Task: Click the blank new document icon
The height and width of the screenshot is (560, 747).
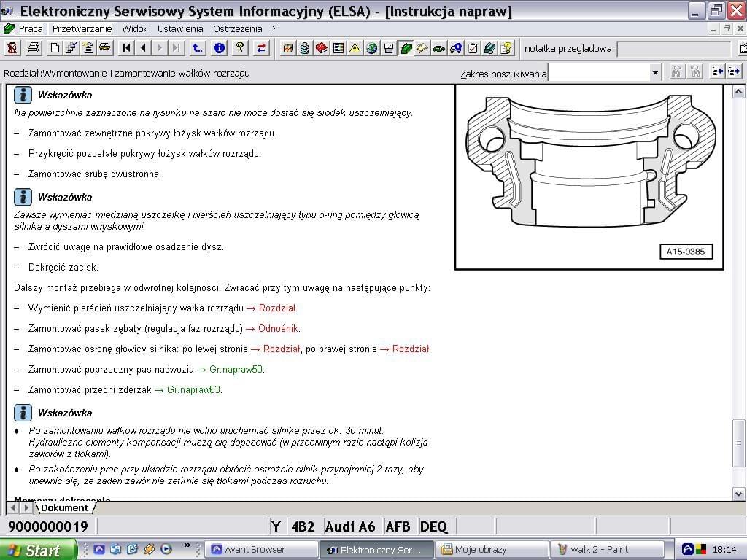Action: (x=55, y=47)
